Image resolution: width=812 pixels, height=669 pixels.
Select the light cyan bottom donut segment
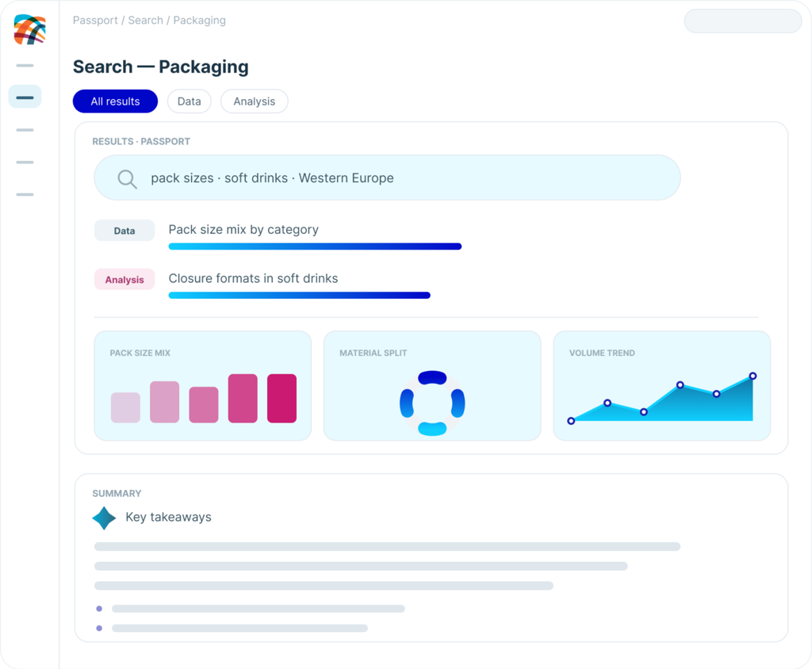[x=432, y=429]
